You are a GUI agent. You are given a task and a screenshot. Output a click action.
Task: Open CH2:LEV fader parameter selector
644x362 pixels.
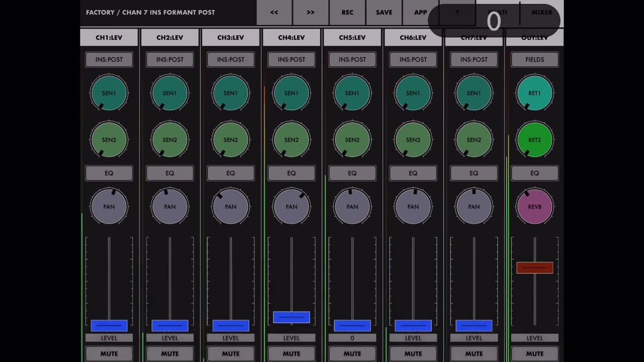pyautogui.click(x=170, y=38)
